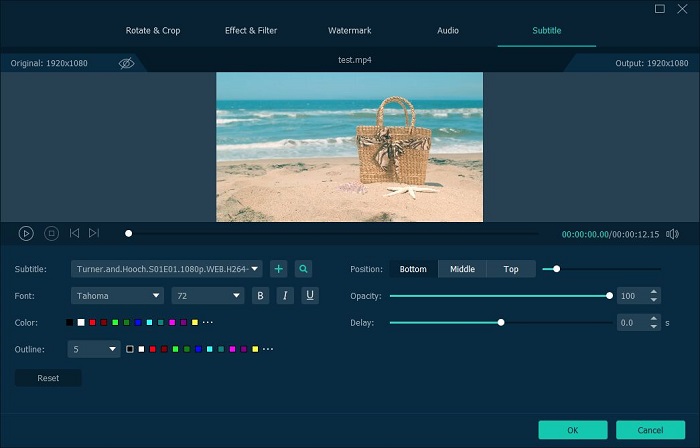Play the video preview
The height and width of the screenshot is (448, 700).
26,233
